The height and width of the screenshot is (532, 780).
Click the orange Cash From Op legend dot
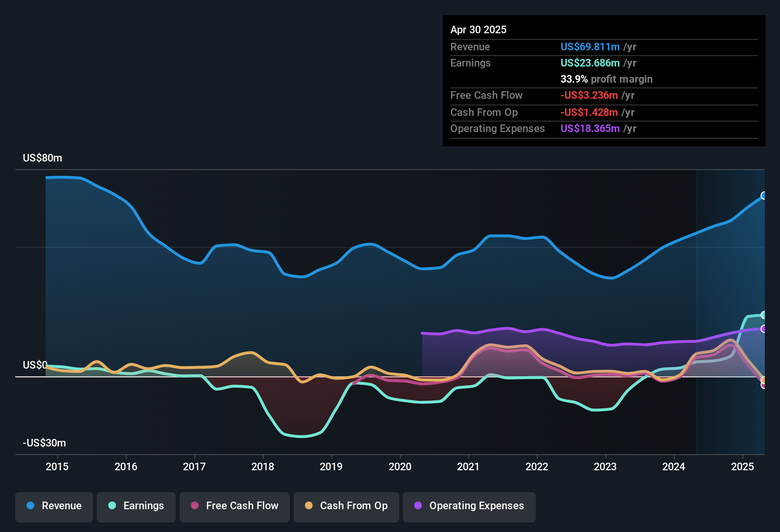pyautogui.click(x=309, y=505)
